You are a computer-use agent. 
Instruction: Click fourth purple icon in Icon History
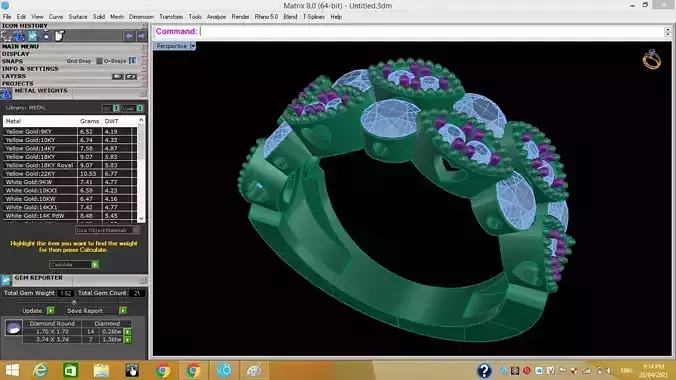pos(46,36)
